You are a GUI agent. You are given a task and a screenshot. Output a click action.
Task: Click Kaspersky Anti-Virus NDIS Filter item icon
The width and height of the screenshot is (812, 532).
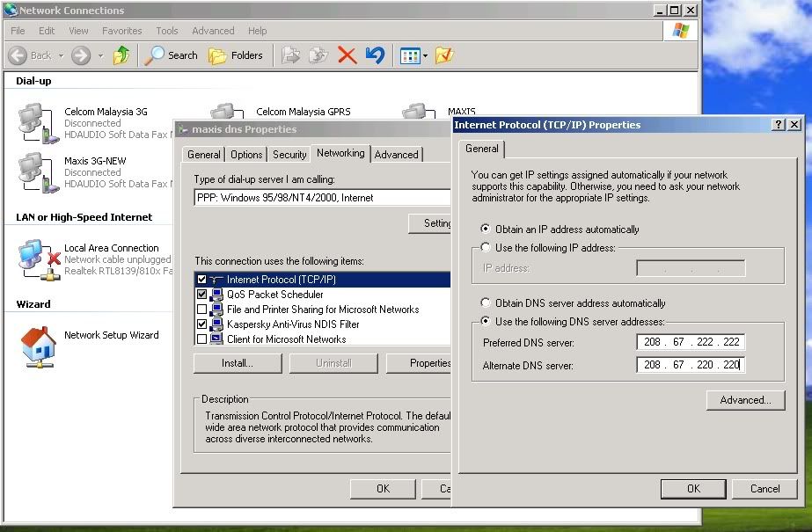click(216, 324)
